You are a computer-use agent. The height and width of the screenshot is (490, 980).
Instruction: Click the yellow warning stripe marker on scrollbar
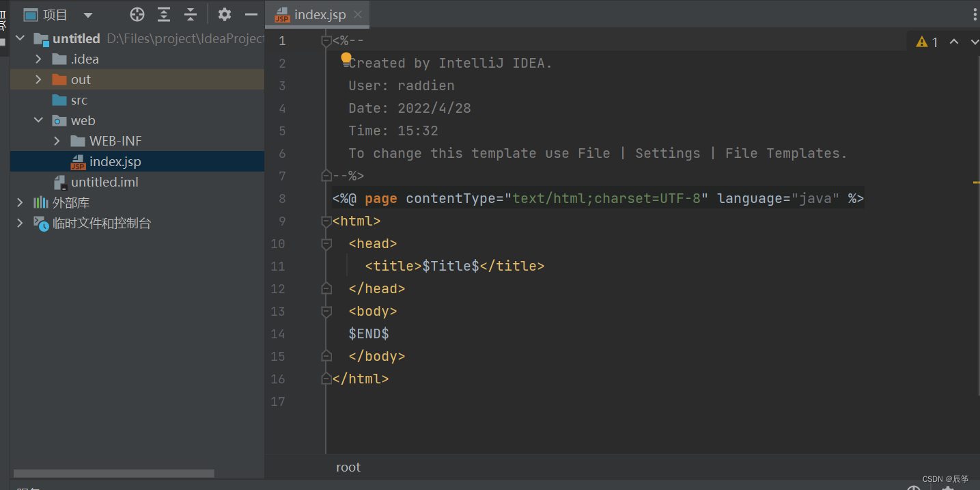tap(977, 183)
